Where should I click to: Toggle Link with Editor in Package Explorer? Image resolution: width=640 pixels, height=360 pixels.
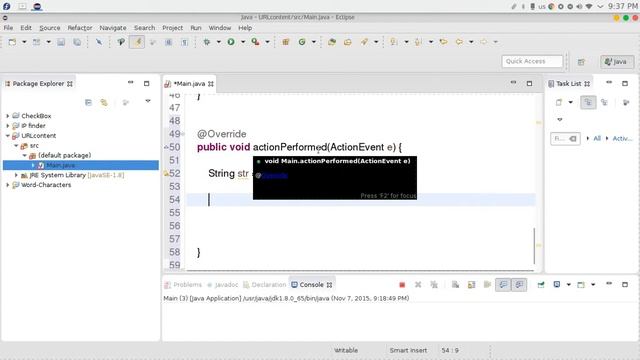click(x=104, y=102)
